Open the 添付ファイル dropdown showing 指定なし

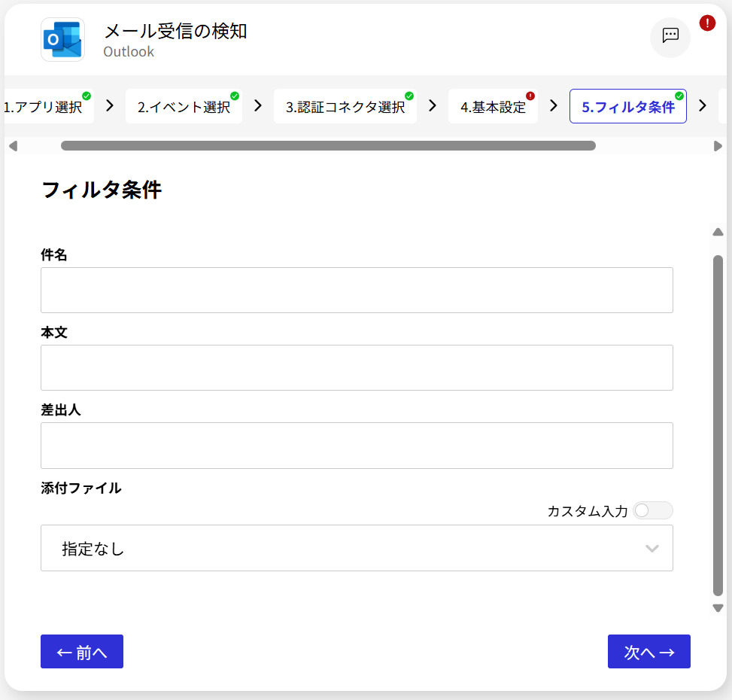[x=346, y=549]
